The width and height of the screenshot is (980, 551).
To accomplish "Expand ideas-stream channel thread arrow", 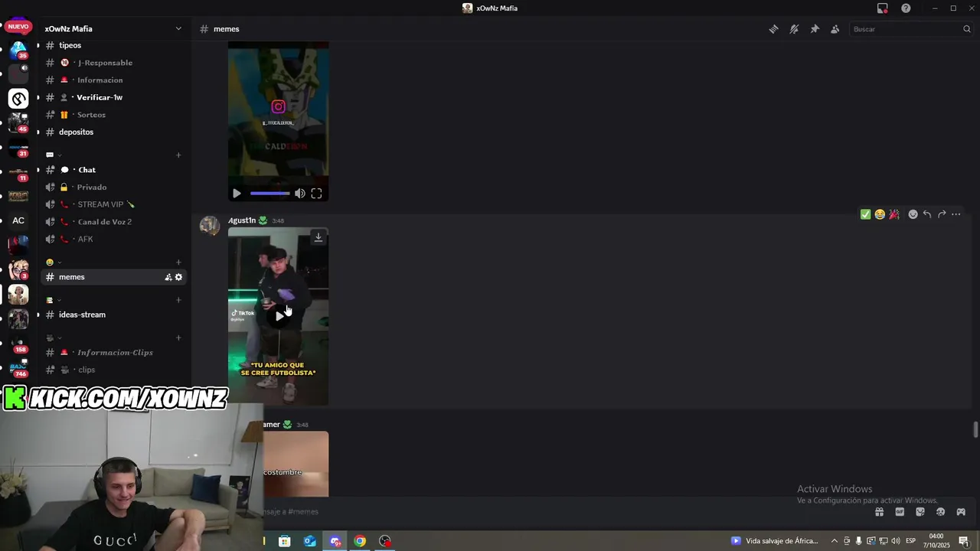I will (38, 315).
